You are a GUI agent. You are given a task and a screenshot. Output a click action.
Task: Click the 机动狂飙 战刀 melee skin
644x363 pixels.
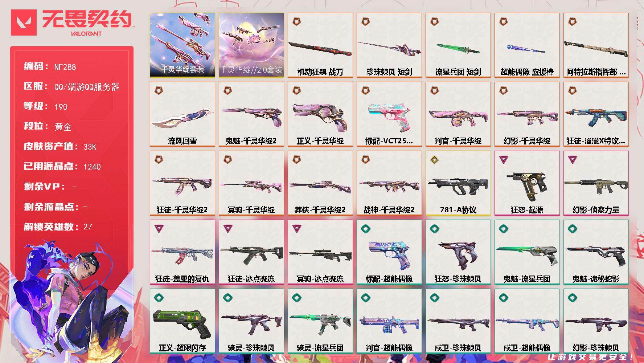[x=320, y=45]
